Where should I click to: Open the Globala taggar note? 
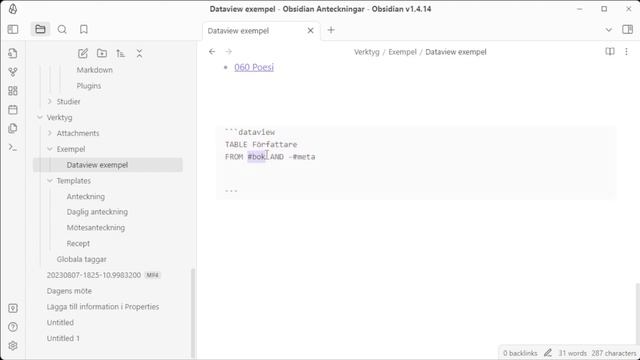coord(82,259)
